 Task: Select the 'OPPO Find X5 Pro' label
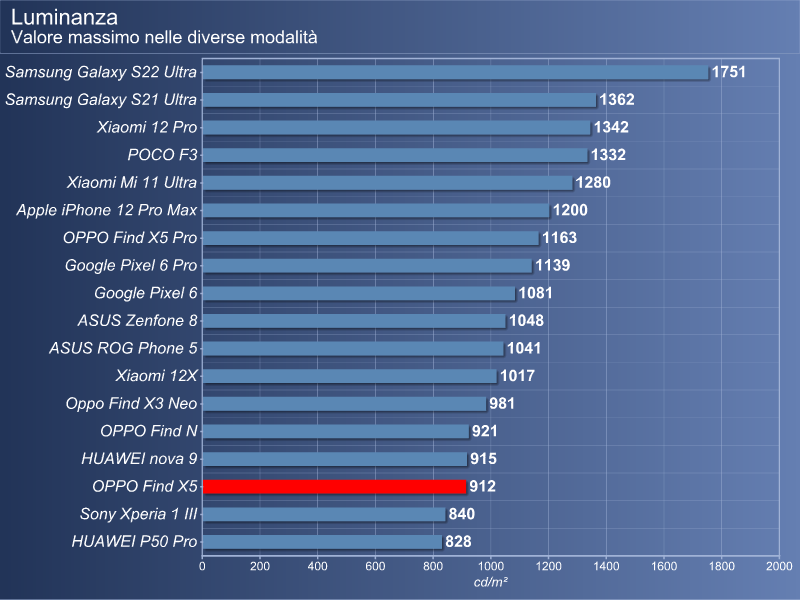(130, 238)
